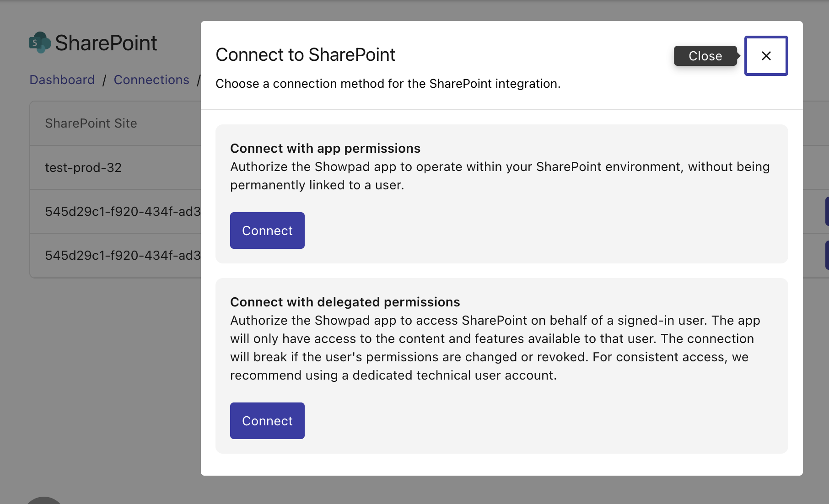Click the "Choose a connection method" subtitle
The image size is (829, 504).
388,84
